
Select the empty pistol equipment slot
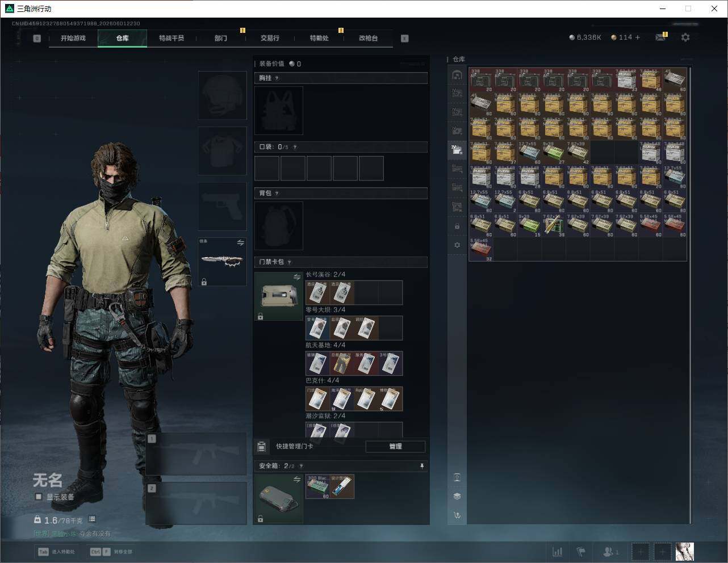click(x=223, y=207)
